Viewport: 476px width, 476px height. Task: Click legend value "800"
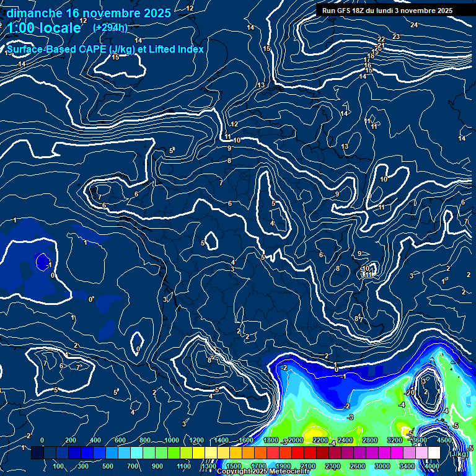(145, 440)
